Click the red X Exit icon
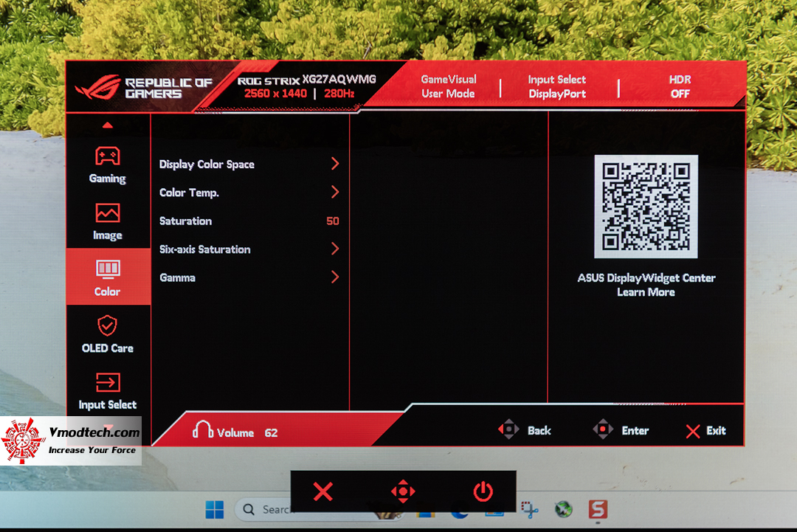 click(693, 432)
